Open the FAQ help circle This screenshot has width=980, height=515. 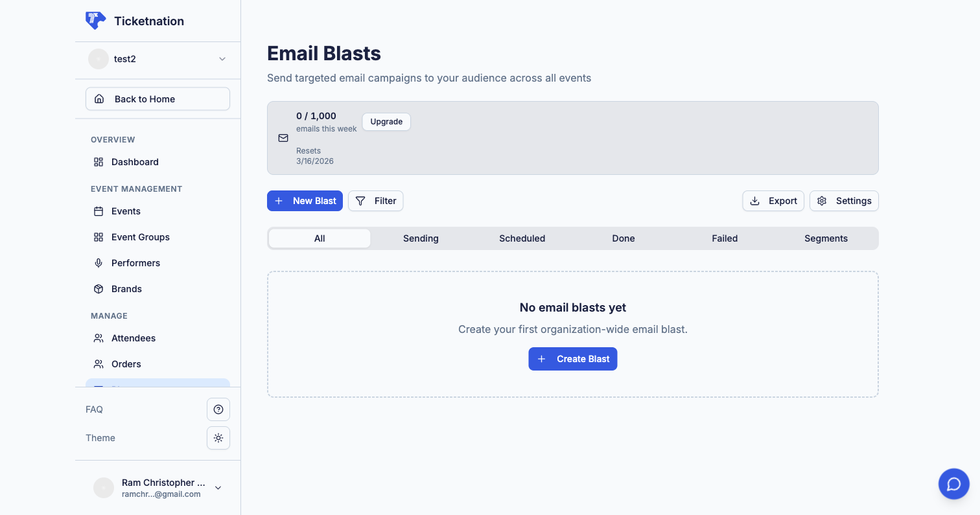click(x=218, y=409)
